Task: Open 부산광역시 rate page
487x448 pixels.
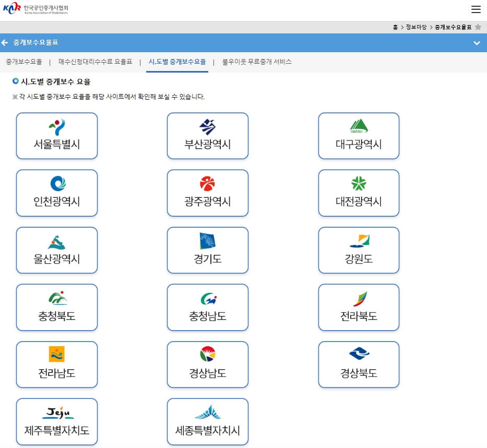Action: (207, 136)
